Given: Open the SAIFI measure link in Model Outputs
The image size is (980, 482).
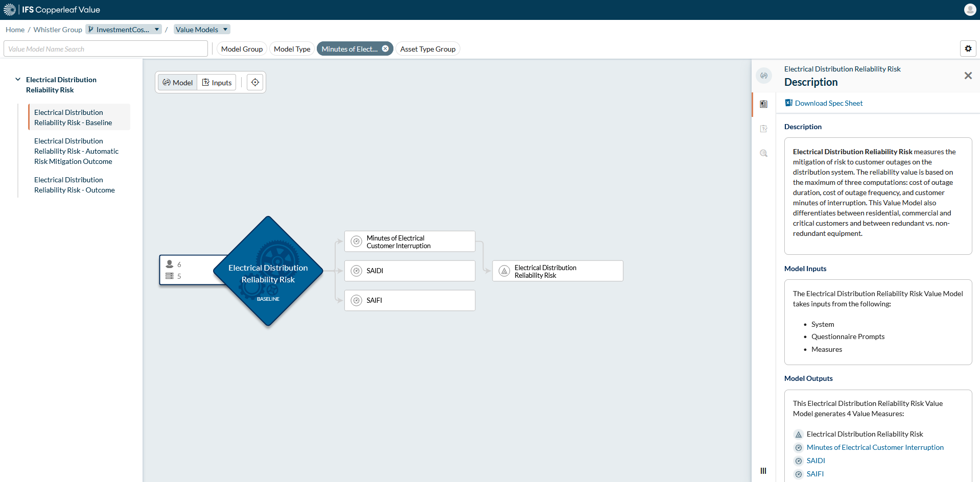Looking at the screenshot, I should [x=814, y=474].
